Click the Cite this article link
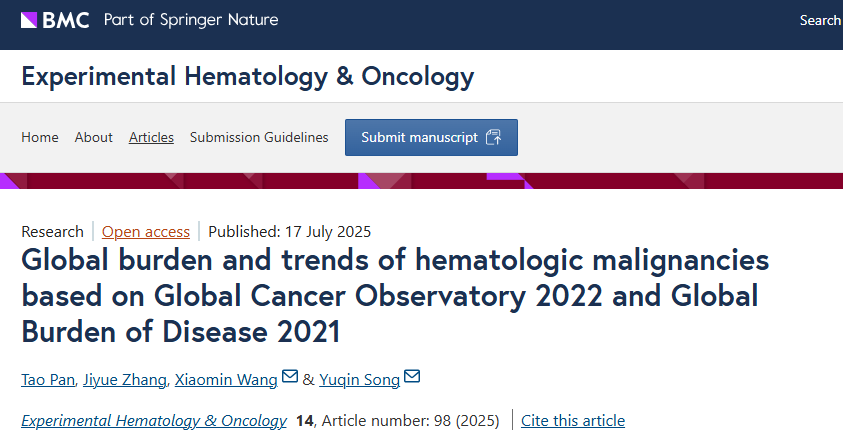Image resolution: width=843 pixels, height=432 pixels. 573,420
